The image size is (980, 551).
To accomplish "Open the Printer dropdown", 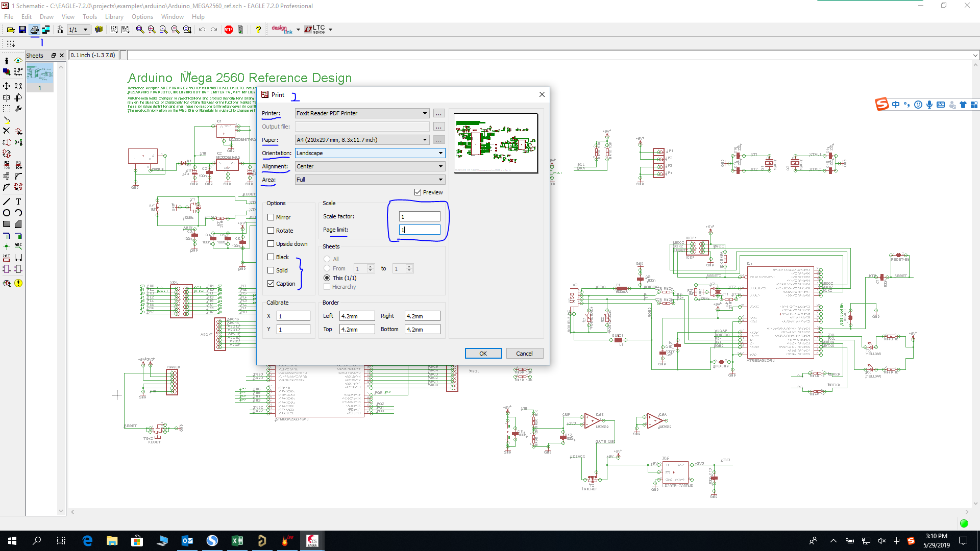I will (x=362, y=113).
